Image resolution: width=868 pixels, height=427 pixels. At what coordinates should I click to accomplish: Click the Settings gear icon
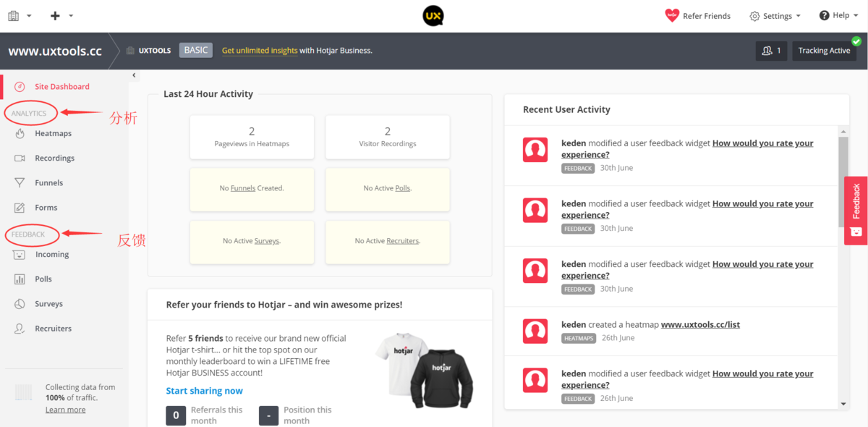pos(754,16)
